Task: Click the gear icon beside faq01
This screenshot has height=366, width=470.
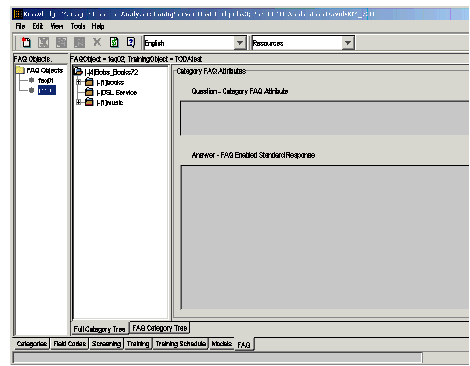Action: [31, 80]
